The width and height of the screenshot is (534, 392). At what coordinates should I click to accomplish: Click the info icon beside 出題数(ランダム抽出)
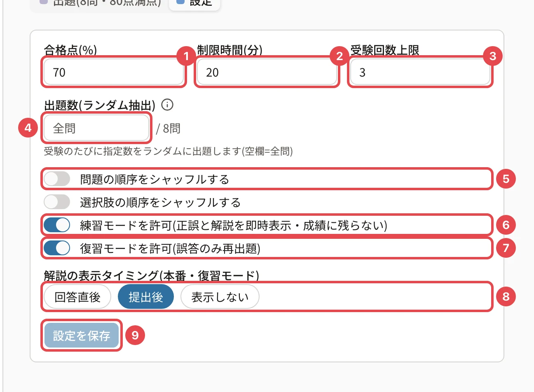167,105
